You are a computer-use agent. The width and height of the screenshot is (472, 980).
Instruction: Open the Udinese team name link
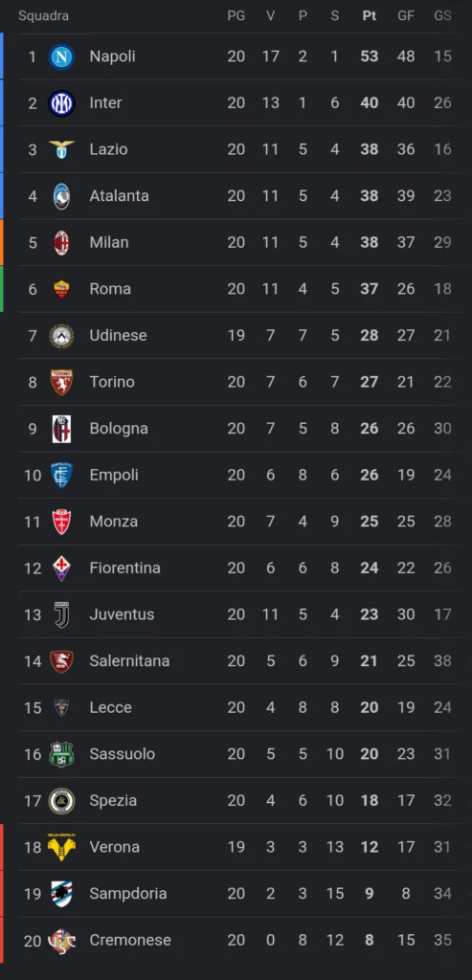(x=118, y=336)
